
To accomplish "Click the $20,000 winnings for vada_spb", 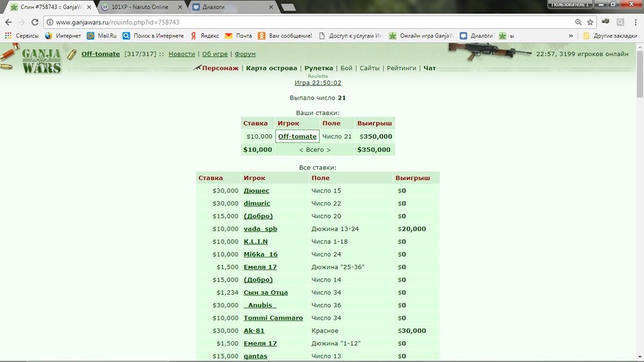I will click(411, 228).
